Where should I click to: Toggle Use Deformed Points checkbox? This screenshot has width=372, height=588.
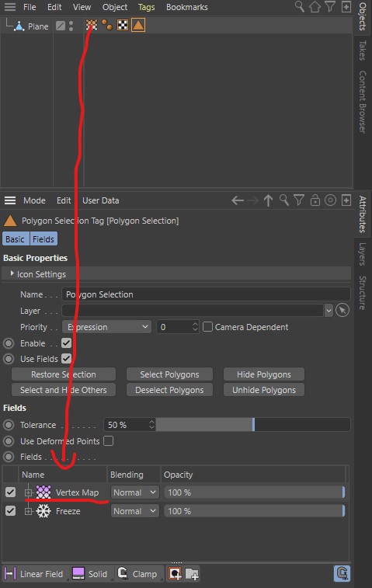click(x=109, y=441)
